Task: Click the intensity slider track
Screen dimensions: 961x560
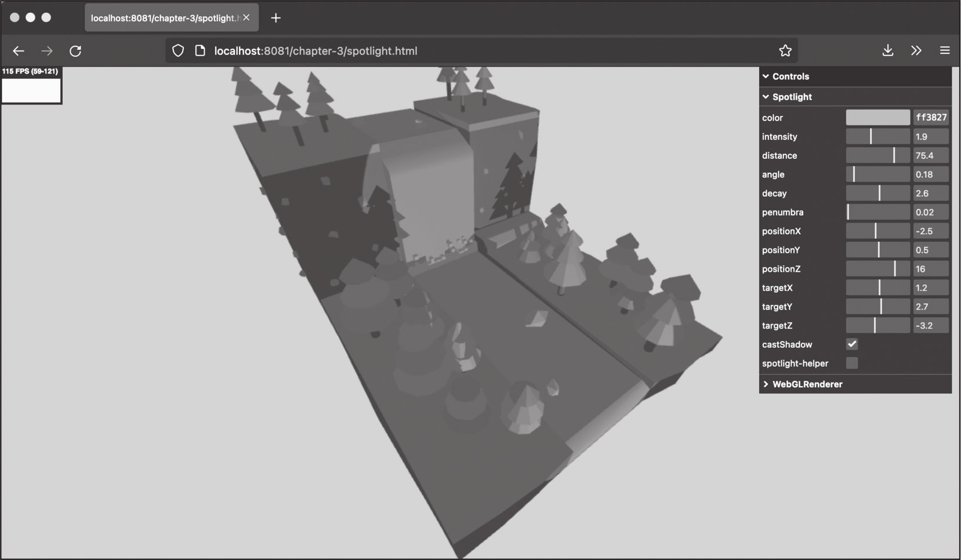Action: point(877,137)
